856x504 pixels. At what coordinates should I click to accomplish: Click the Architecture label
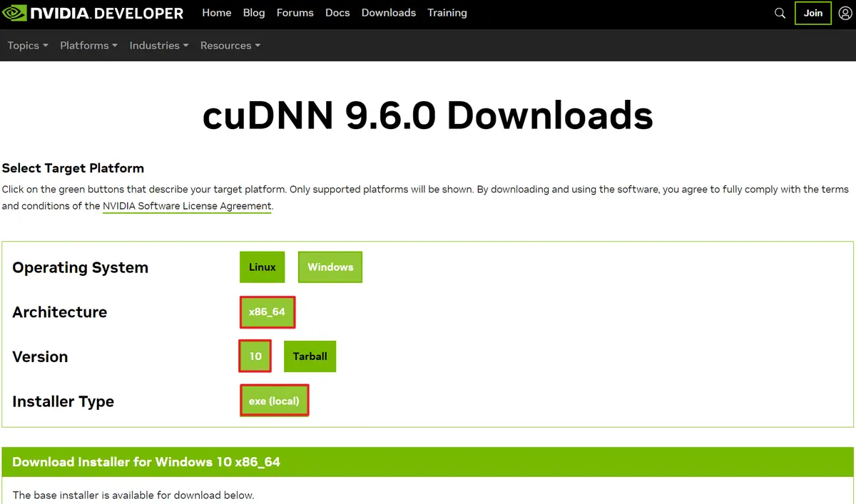coord(60,312)
